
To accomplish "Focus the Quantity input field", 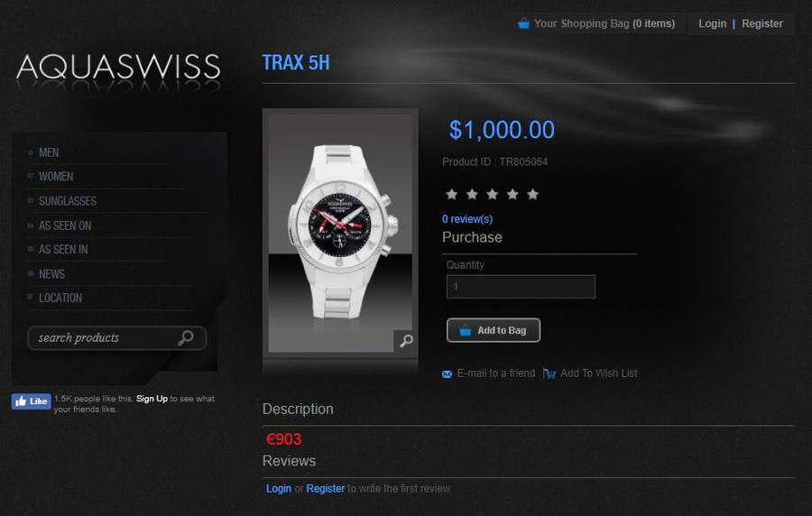I will pyautogui.click(x=521, y=287).
